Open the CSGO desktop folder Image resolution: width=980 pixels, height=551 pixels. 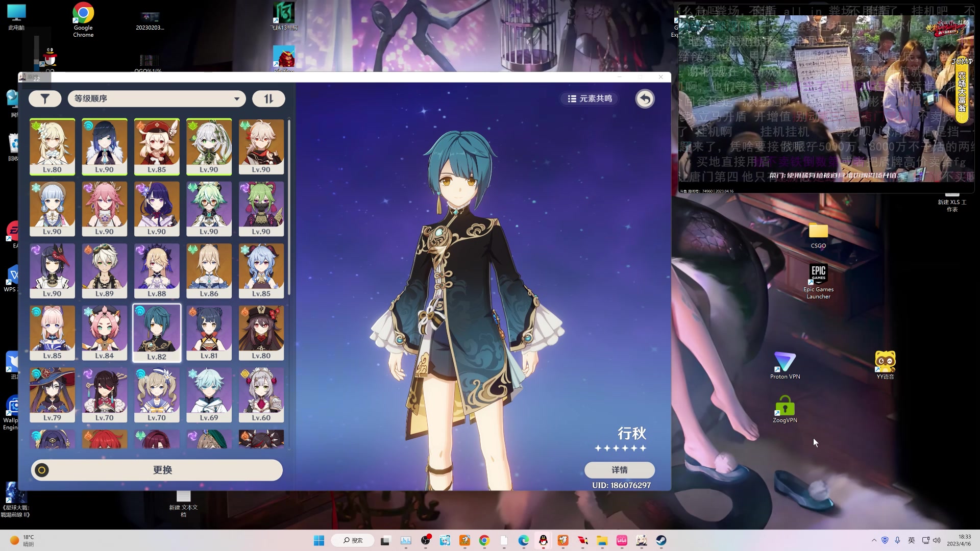pos(818,236)
